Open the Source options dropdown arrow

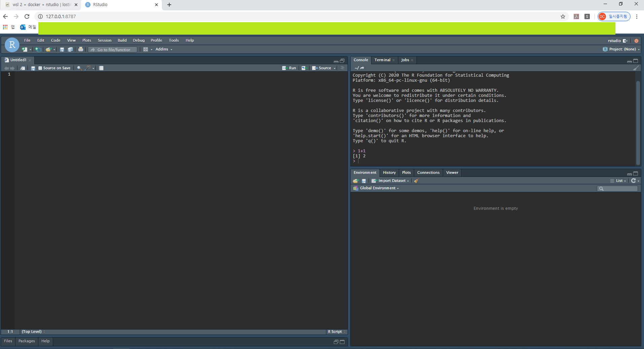335,68
